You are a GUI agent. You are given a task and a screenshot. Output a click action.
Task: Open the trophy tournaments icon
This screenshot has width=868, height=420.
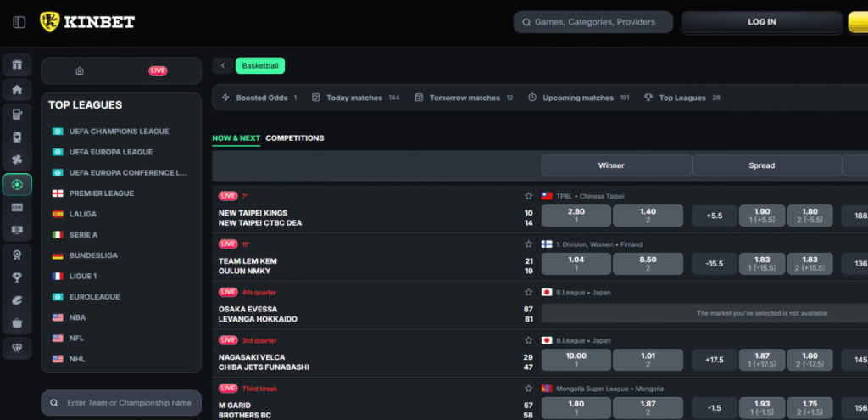(x=17, y=277)
